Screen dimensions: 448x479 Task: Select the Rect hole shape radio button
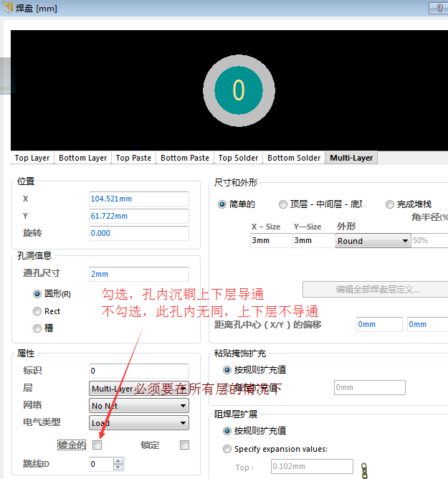[x=37, y=311]
